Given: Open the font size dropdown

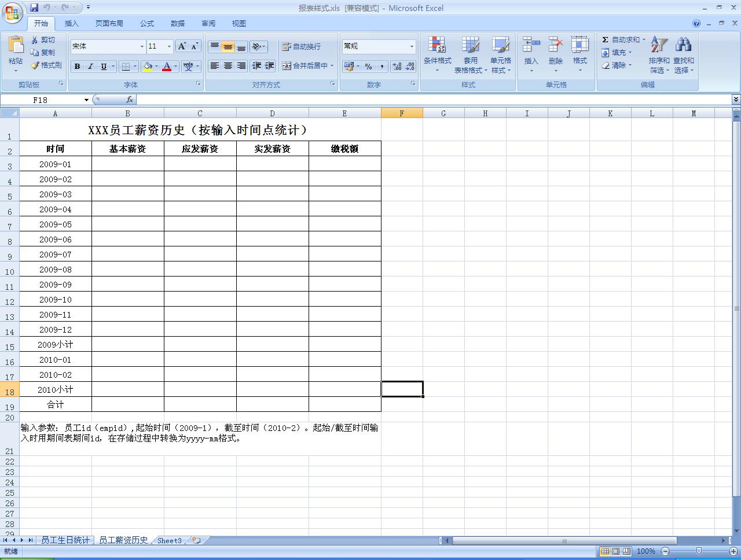Looking at the screenshot, I should click(169, 46).
